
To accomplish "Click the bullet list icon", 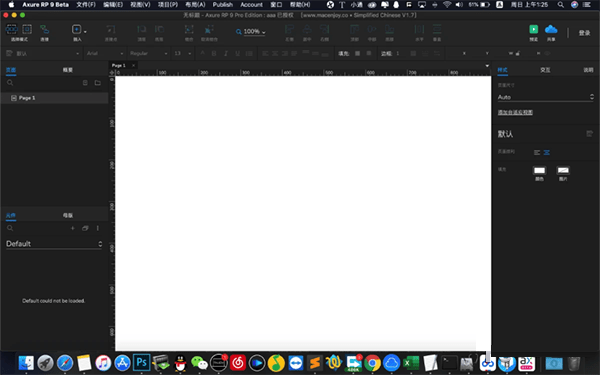I will click(249, 53).
